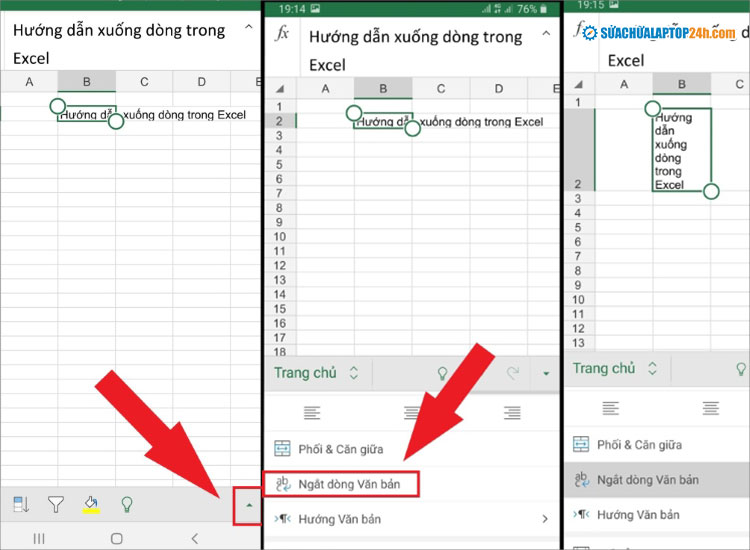Open Trang chủ tab switcher in middle phone
This screenshot has height=550, width=750.
click(316, 373)
